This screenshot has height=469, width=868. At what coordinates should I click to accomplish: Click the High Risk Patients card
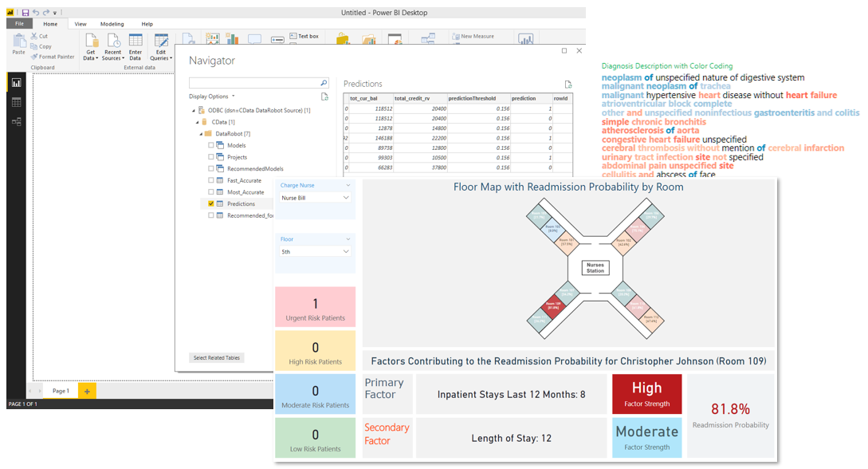(x=315, y=350)
